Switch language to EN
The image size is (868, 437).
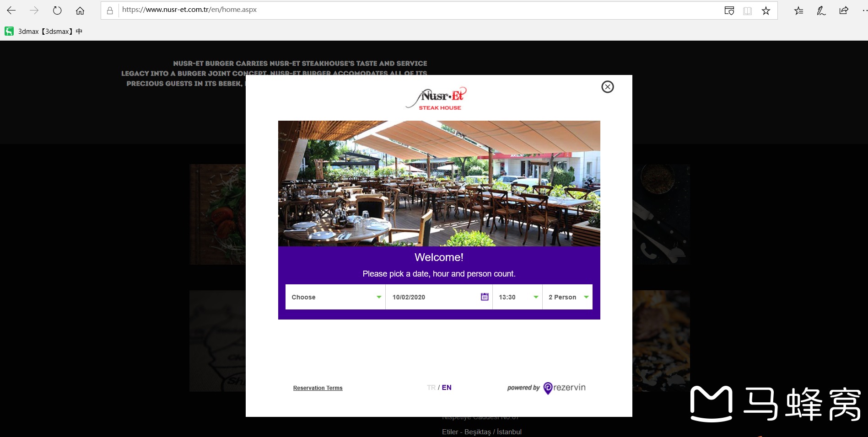[x=447, y=388]
